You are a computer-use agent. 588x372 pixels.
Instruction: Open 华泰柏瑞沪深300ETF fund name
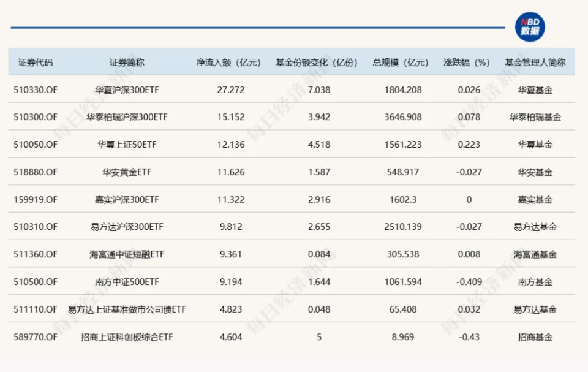(127, 117)
